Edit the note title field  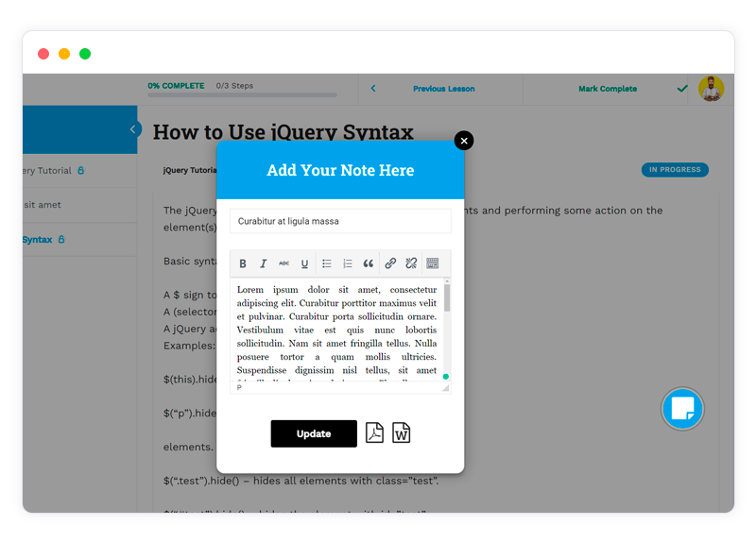pos(340,221)
